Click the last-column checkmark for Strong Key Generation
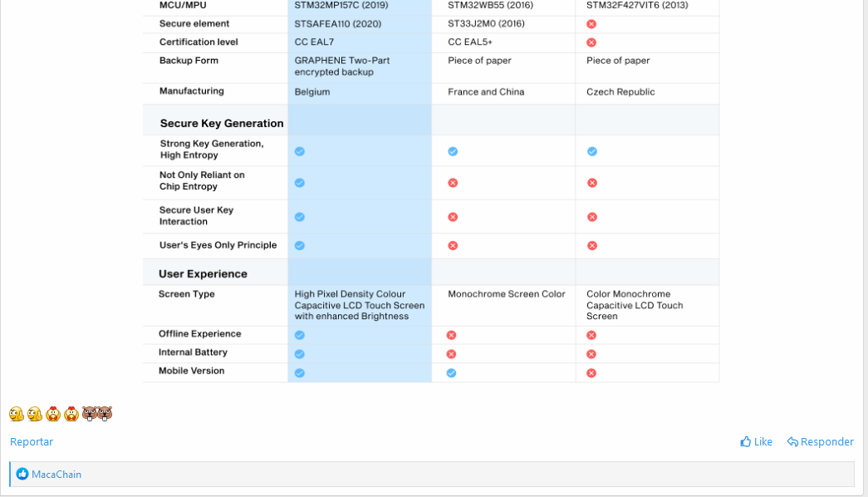 click(591, 151)
